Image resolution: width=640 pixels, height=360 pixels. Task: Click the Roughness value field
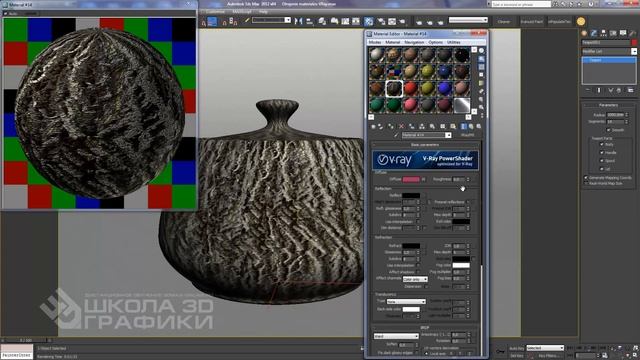tap(459, 179)
